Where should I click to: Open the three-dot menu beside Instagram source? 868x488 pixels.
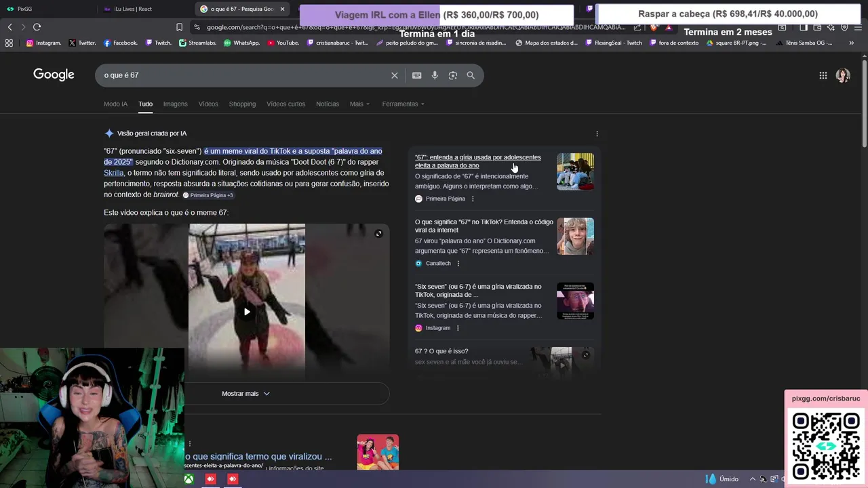(x=458, y=328)
